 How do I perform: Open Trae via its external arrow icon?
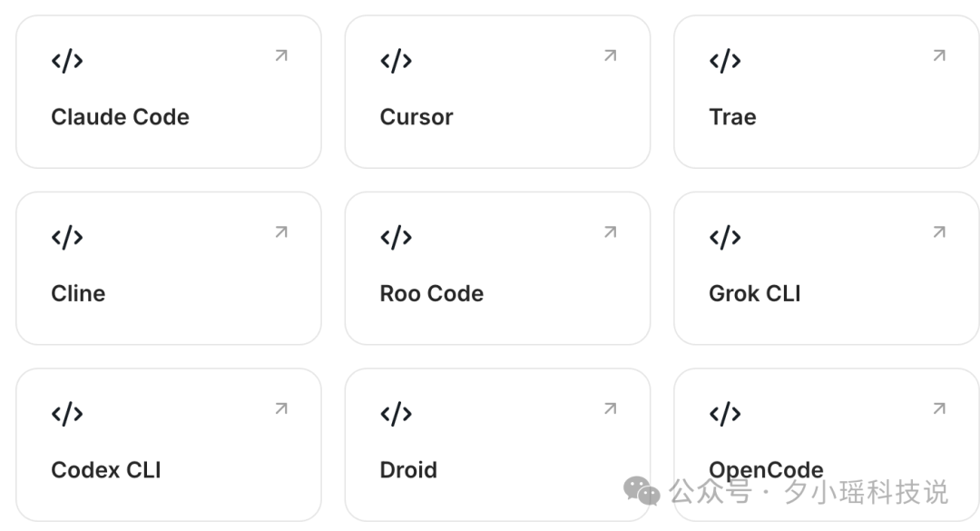939,56
